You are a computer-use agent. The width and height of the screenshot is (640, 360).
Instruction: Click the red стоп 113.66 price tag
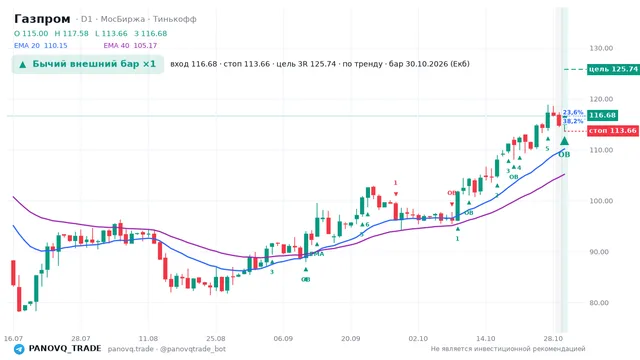point(613,131)
